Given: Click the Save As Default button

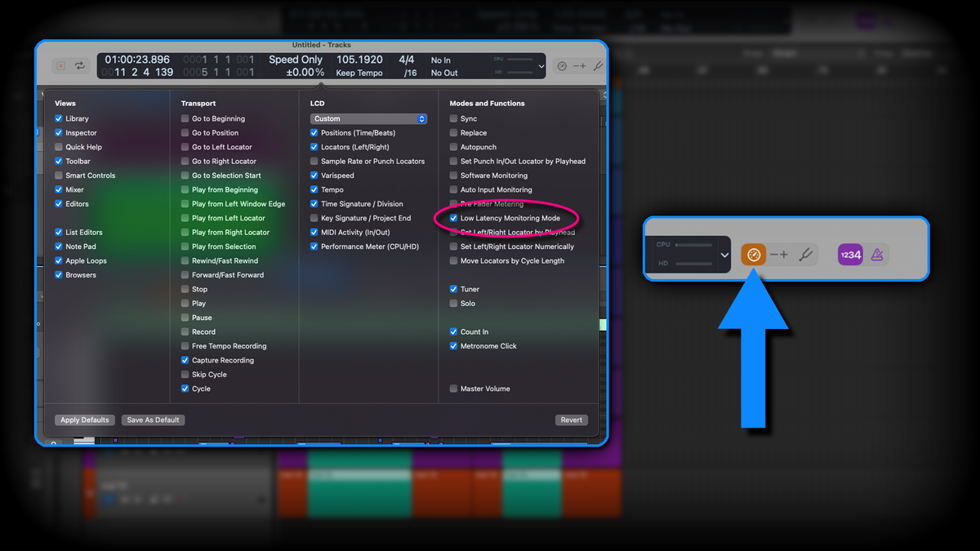Looking at the screenshot, I should click(x=153, y=420).
